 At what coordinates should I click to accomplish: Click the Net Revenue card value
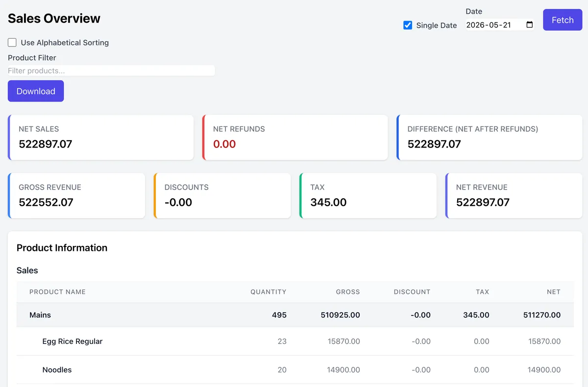coord(483,202)
